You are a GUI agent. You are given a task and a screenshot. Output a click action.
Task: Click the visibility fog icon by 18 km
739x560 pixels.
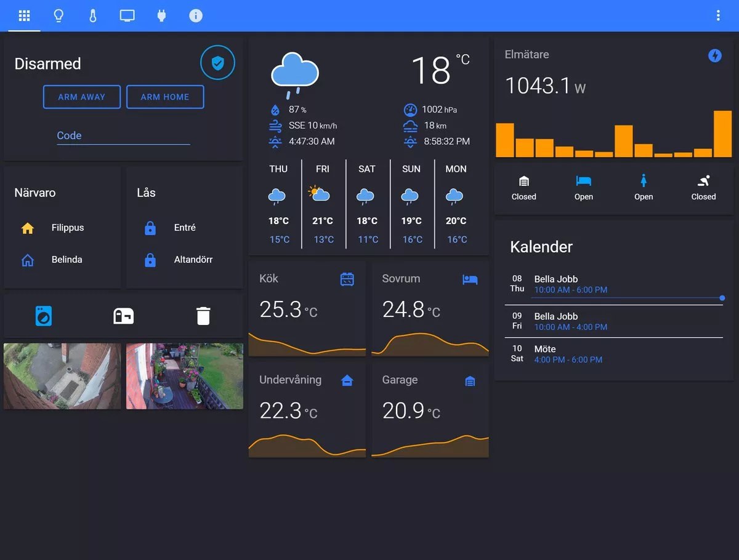point(410,126)
